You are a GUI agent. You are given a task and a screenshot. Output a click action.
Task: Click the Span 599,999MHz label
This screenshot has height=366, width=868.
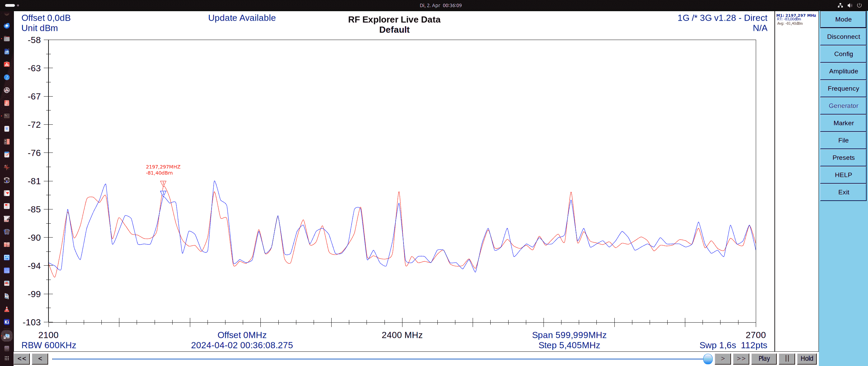pos(569,335)
